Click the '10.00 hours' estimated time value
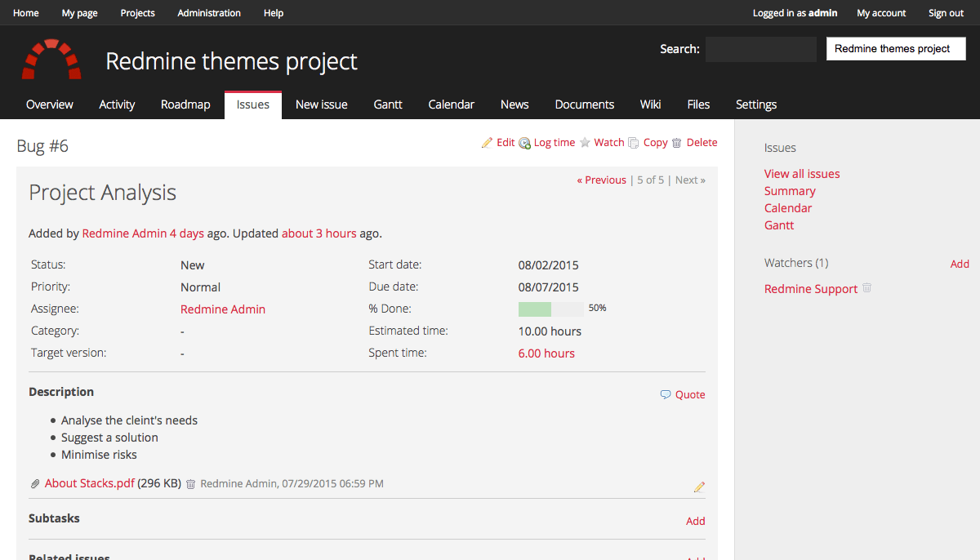This screenshot has height=560, width=980. pyautogui.click(x=550, y=331)
